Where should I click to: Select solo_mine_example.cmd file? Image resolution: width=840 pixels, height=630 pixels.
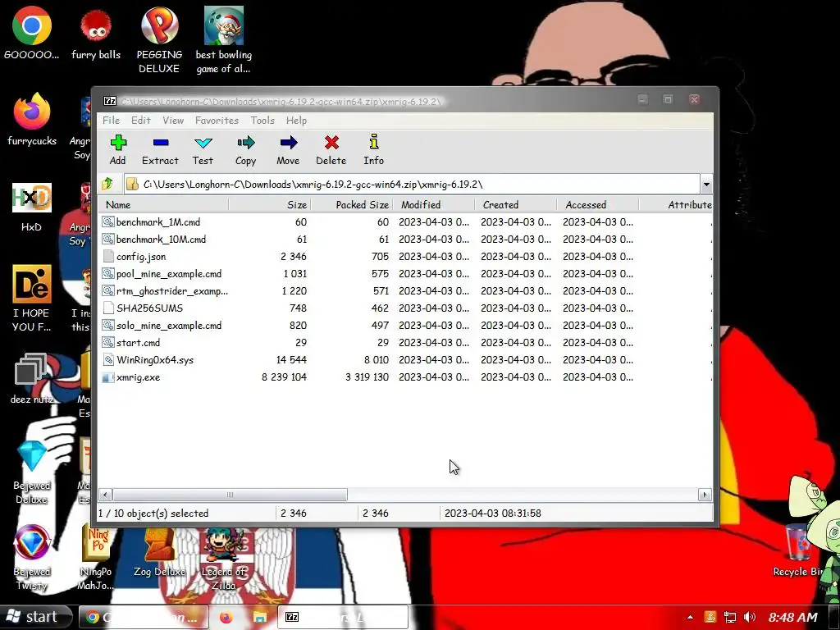[162, 325]
